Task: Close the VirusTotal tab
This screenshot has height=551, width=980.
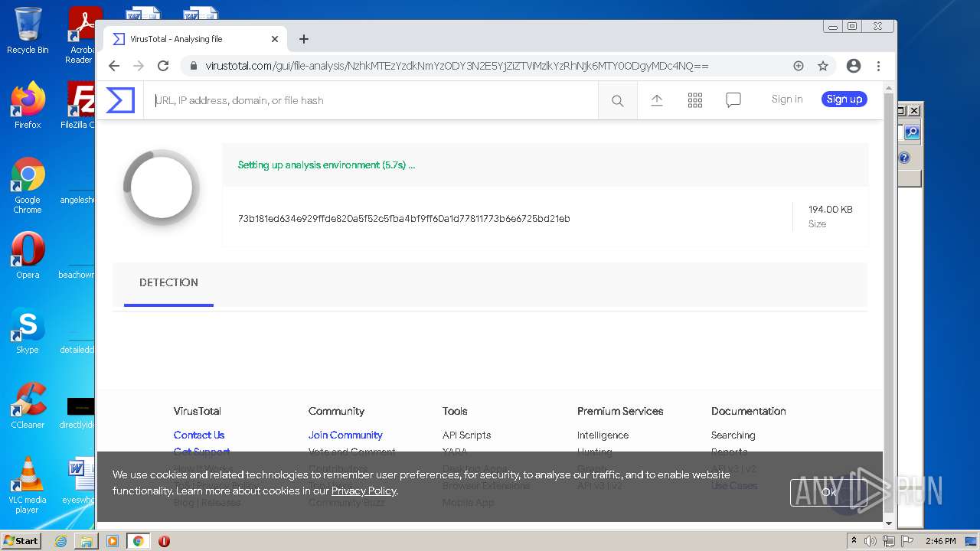Action: click(x=275, y=39)
